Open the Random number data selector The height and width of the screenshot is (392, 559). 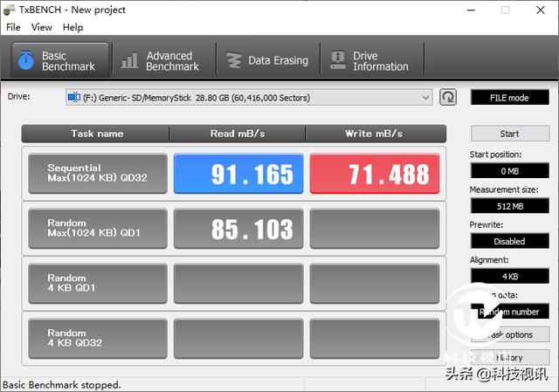pyautogui.click(x=510, y=312)
